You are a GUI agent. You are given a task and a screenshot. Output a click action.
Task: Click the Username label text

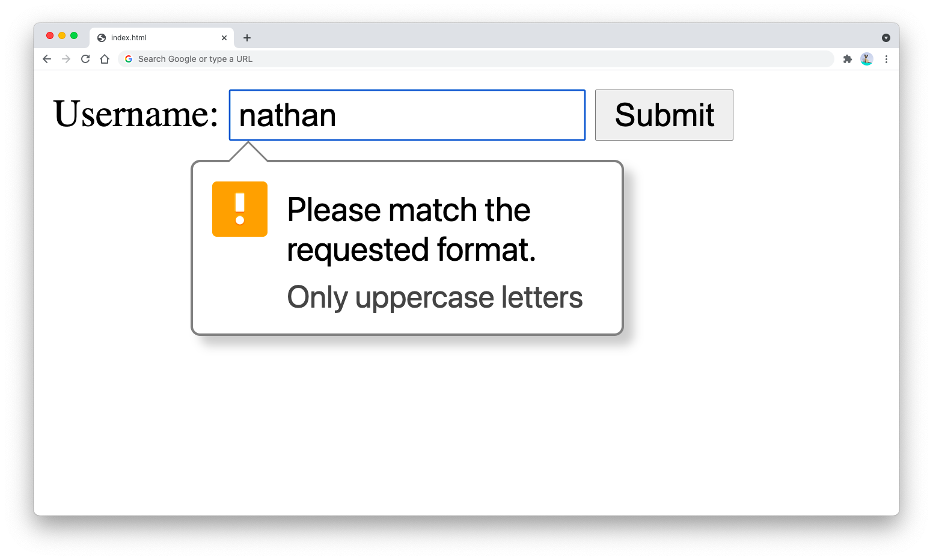[x=136, y=114]
